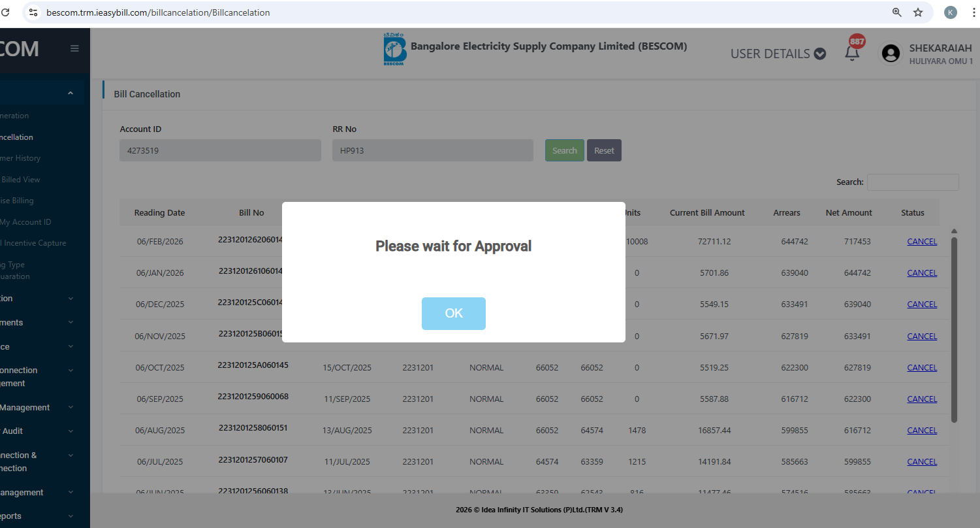Sort by the Bill No column header
Image resolution: width=980 pixels, height=528 pixels.
click(251, 212)
